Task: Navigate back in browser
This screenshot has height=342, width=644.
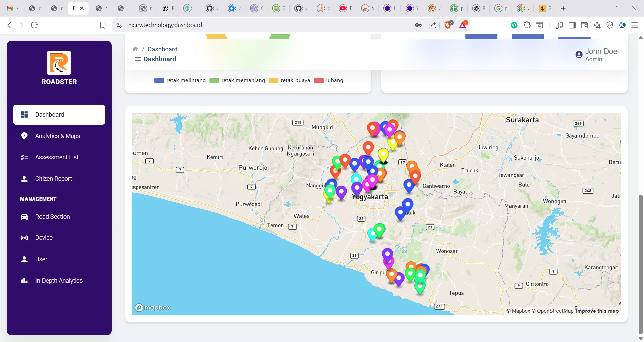Action: tap(9, 25)
